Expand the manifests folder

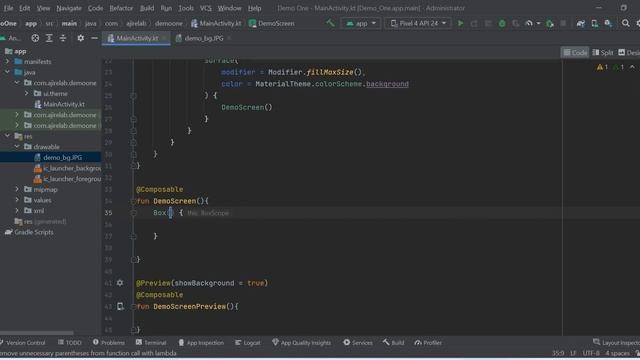tap(7, 62)
